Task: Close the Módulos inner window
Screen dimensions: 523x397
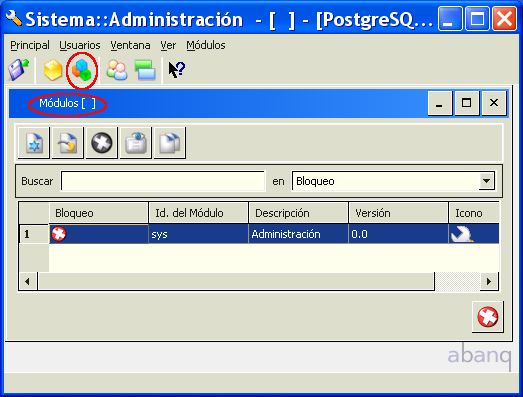Action: pos(494,103)
